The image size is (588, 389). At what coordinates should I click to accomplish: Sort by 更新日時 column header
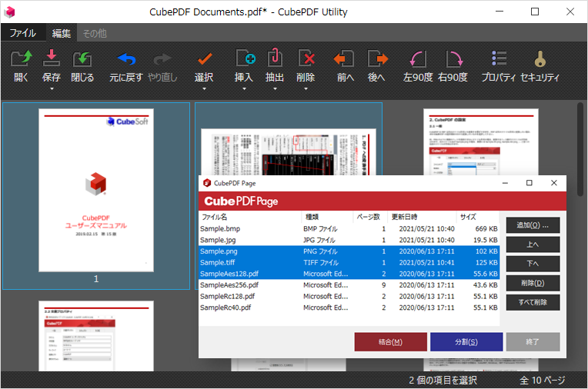[422, 217]
